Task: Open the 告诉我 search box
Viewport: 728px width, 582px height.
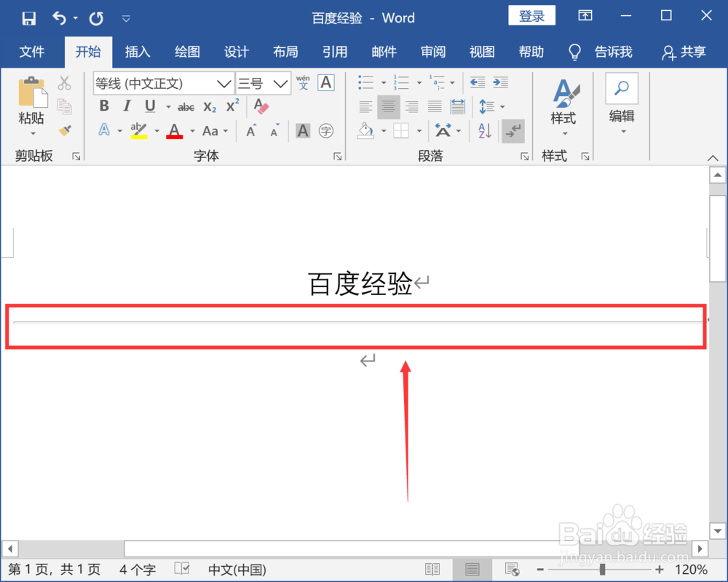Action: point(601,52)
